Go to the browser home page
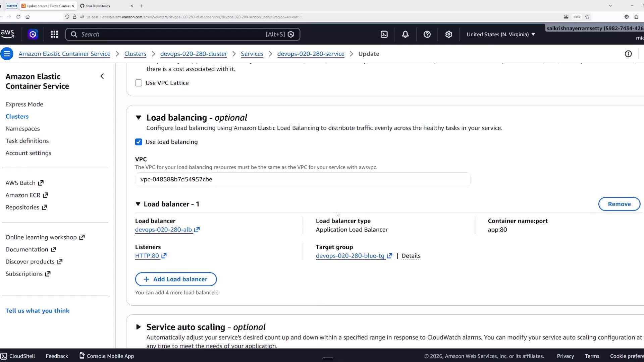Screen dimensions: 644x362 coord(28,17)
